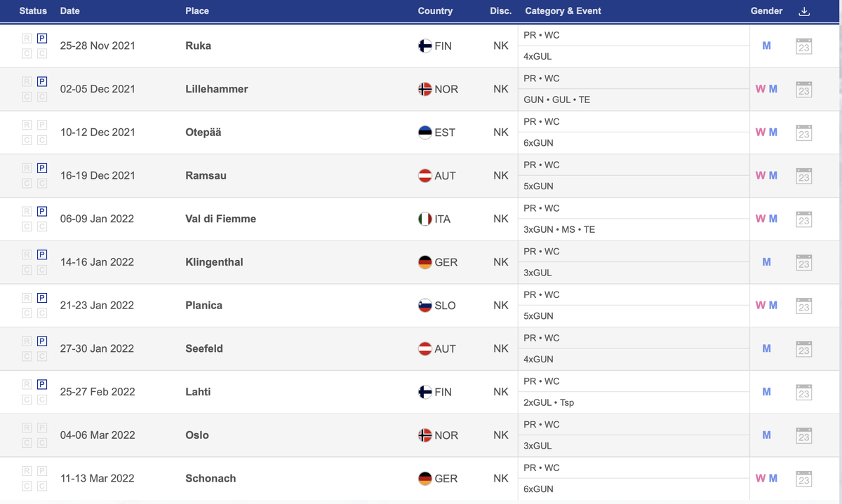
Task: Click the calendar icon in Otepää row
Action: point(804,132)
